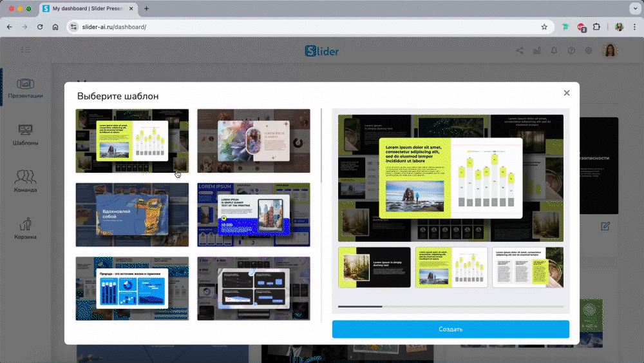The height and width of the screenshot is (363, 644).
Task: Open the Корзина sidebar section
Action: pyautogui.click(x=25, y=229)
